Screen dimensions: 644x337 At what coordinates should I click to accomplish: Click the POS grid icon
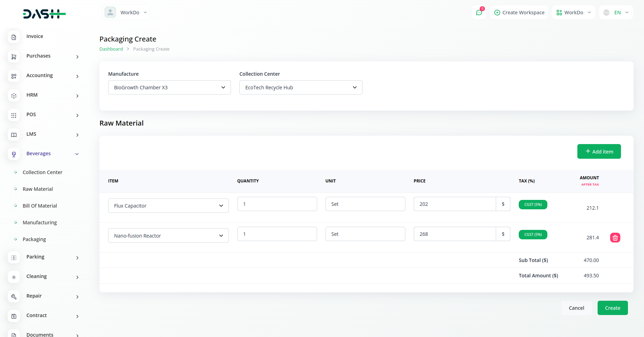click(x=14, y=115)
